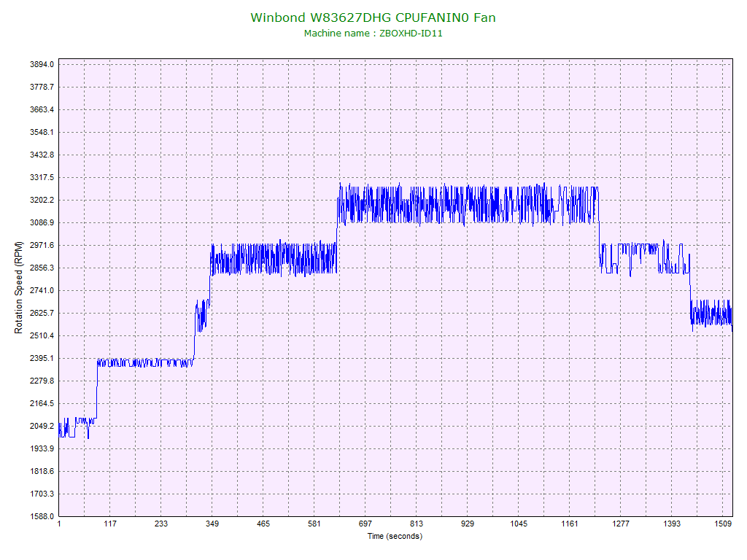747x560 pixels.
Task: Click the 'Time (seconds)' axis label
Action: (395, 536)
